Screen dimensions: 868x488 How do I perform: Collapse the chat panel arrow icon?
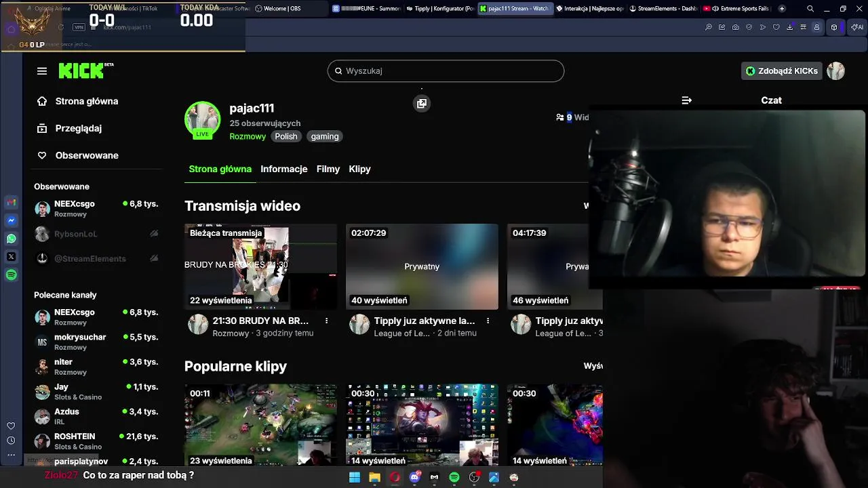click(x=686, y=100)
